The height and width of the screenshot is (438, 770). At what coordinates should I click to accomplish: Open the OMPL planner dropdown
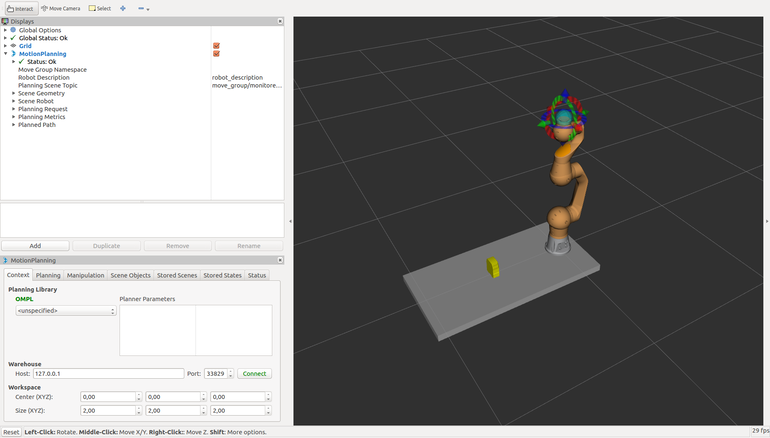tap(66, 311)
